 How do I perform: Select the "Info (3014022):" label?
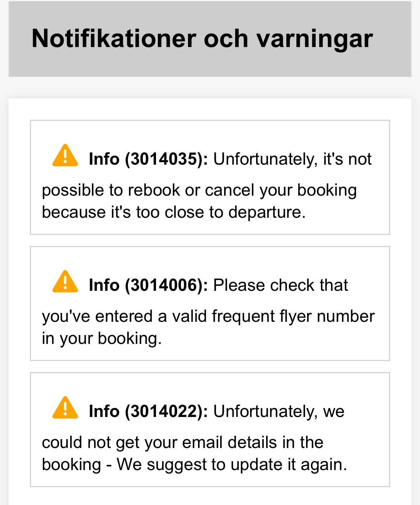tap(148, 411)
